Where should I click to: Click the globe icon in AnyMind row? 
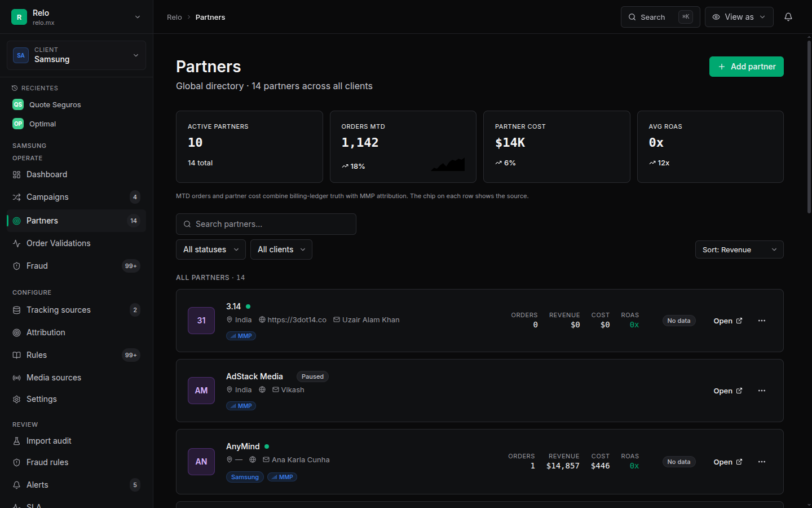(253, 459)
